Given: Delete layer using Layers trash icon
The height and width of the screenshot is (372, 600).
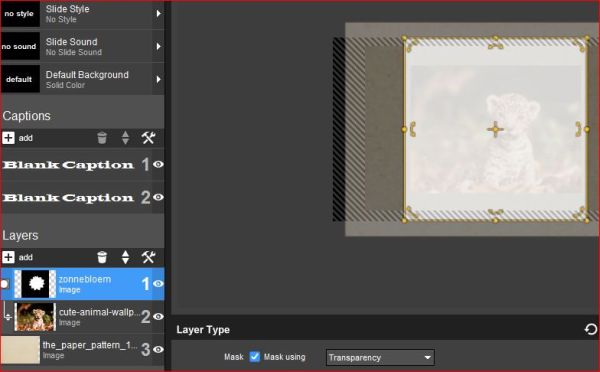Looking at the screenshot, I should pyautogui.click(x=102, y=257).
